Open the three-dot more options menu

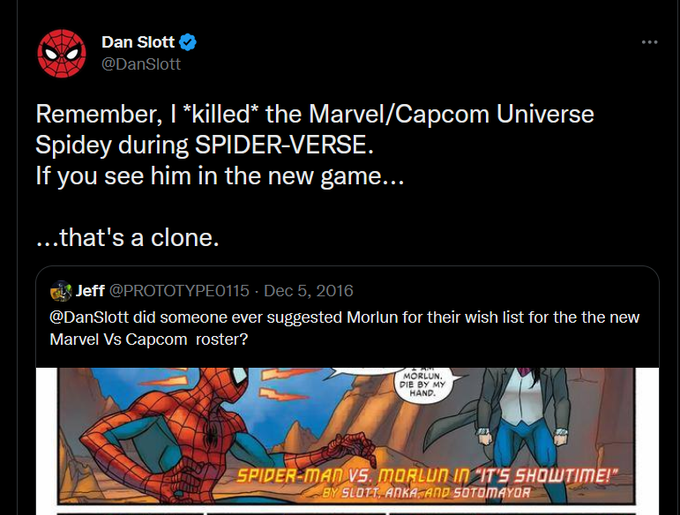649,42
